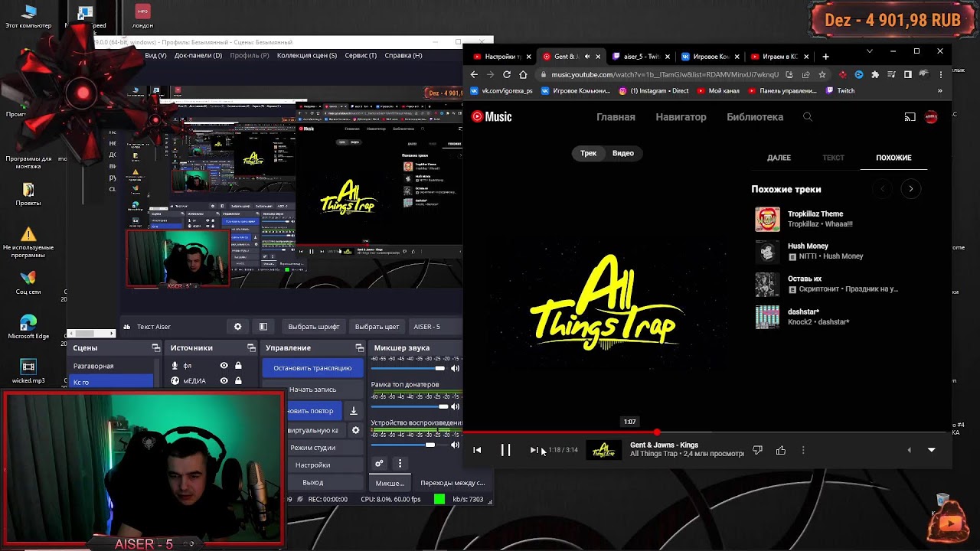980x551 pixels.
Task: Select the Видео toggle option
Action: tap(623, 153)
